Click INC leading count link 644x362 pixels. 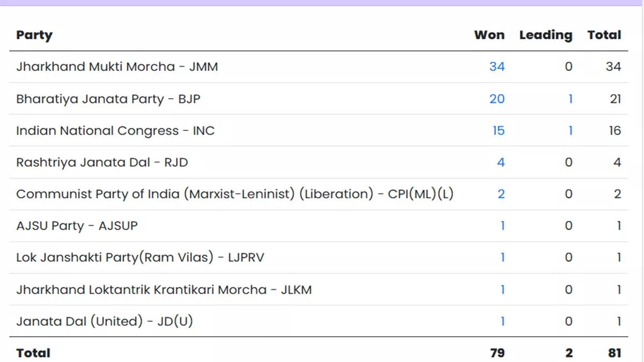point(570,130)
